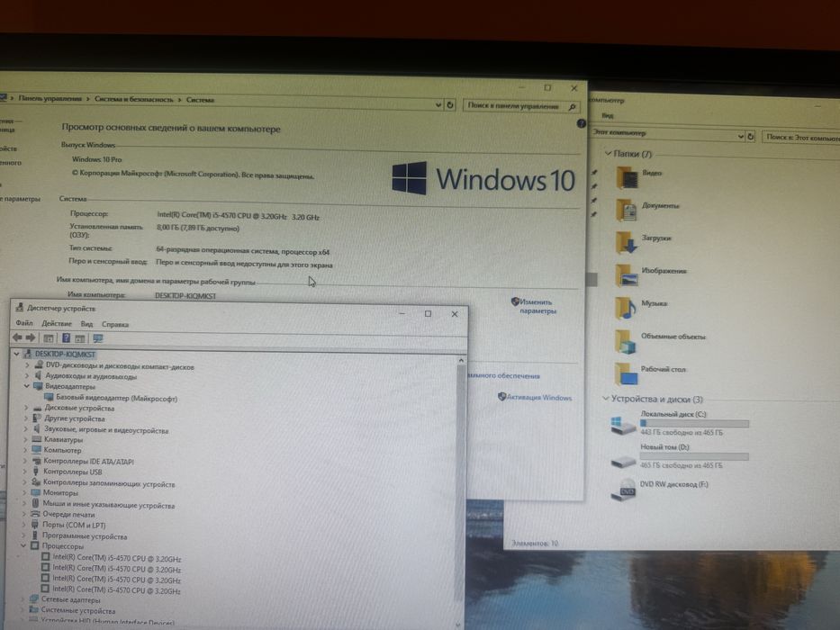Viewport: 840px width, 630px height.
Task: Open the Рабочий стол folder icon
Action: [x=626, y=373]
